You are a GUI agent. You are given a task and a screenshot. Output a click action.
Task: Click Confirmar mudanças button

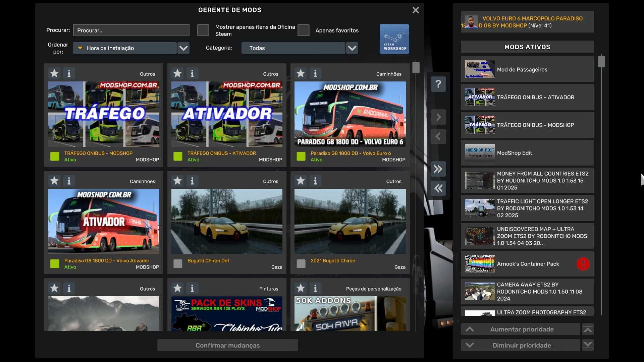(x=227, y=345)
